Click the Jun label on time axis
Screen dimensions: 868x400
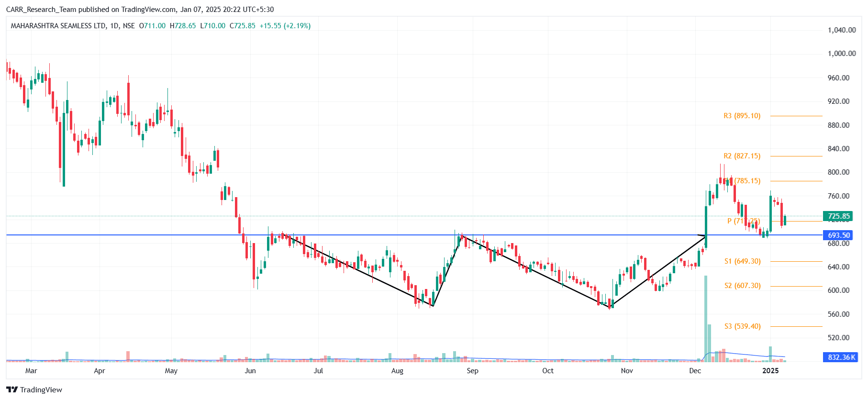pos(250,371)
